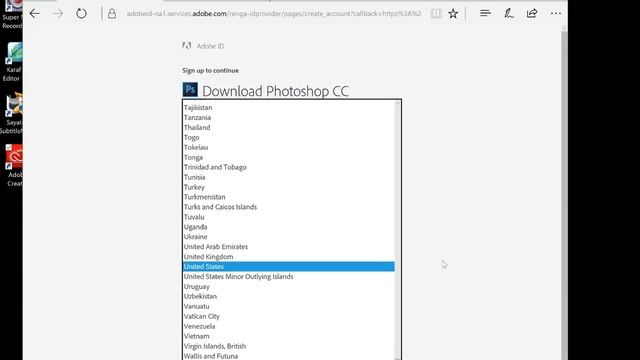This screenshot has width=640, height=360.
Task: Select Tokelau from the list
Action: [289, 147]
